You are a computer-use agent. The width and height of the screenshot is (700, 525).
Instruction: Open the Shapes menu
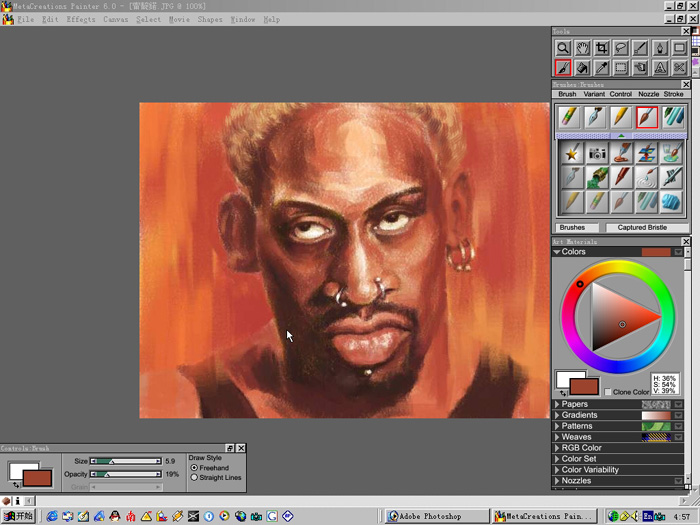pyautogui.click(x=210, y=20)
